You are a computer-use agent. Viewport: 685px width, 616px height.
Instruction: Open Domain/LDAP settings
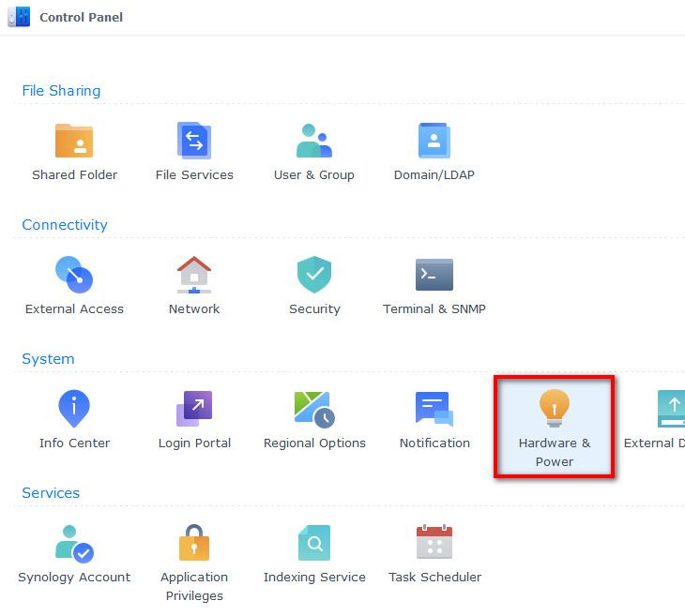tap(434, 152)
